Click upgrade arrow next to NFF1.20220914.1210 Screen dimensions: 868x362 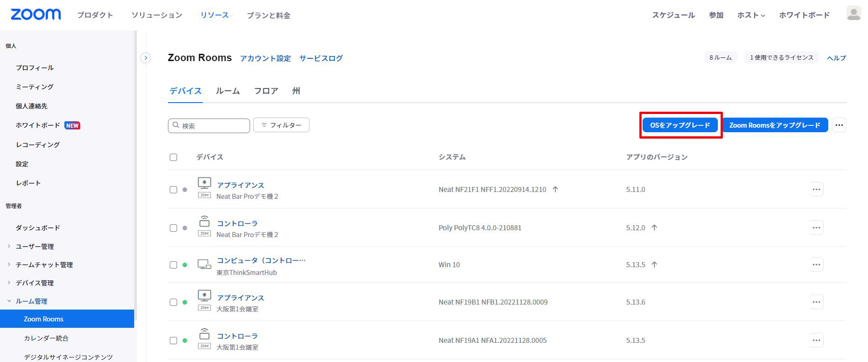click(x=555, y=189)
